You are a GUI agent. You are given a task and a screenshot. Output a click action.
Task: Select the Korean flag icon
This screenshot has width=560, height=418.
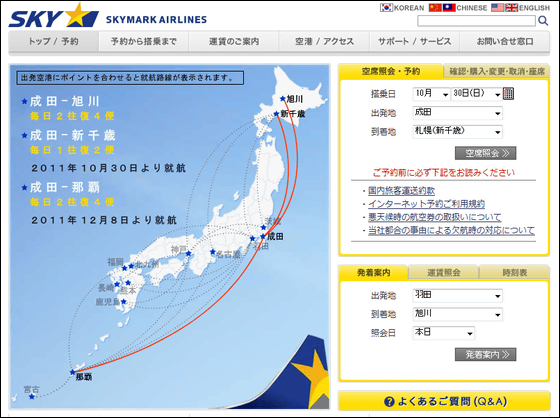[x=386, y=8]
